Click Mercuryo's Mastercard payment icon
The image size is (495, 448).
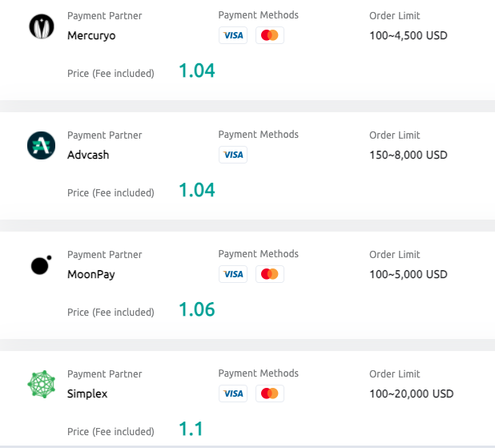point(270,35)
